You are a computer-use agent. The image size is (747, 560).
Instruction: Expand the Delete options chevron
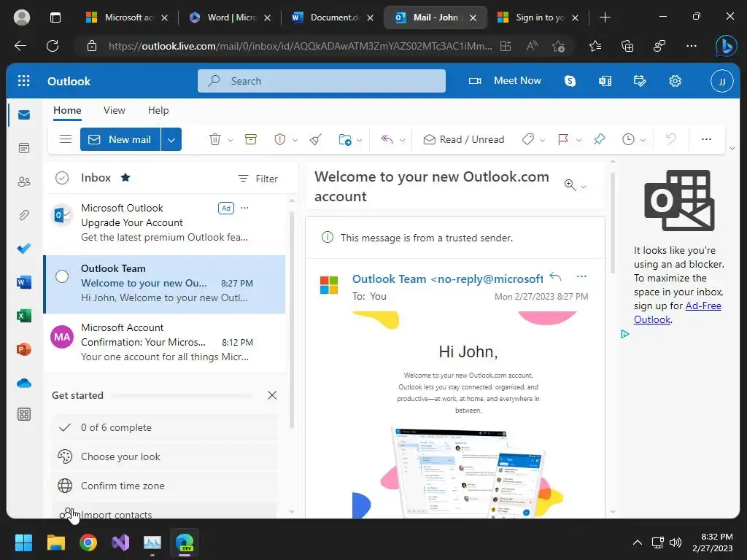(x=230, y=140)
